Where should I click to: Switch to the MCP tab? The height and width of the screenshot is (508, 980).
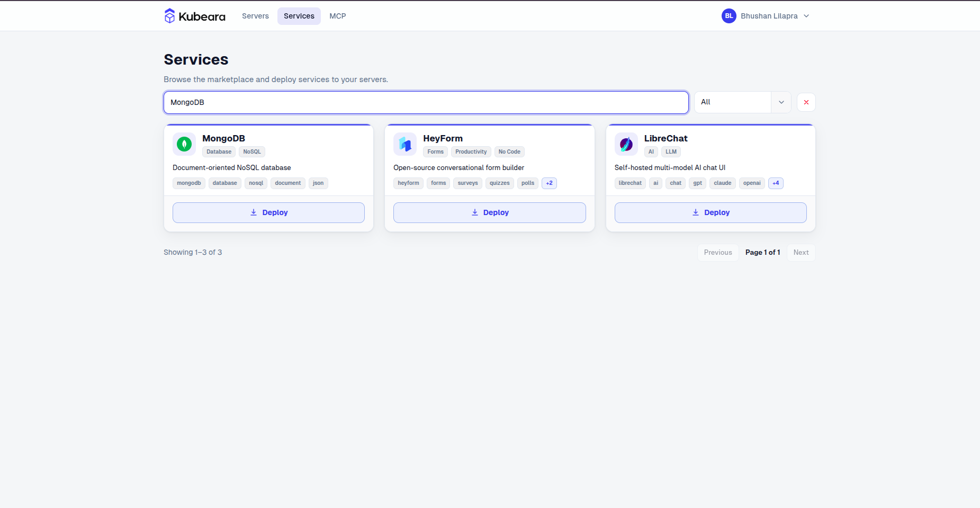click(x=338, y=16)
